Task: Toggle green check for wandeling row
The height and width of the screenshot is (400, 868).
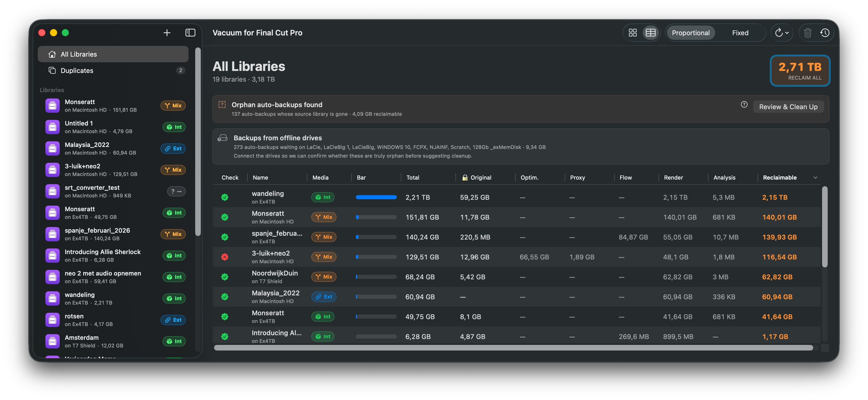Action: pyautogui.click(x=225, y=197)
